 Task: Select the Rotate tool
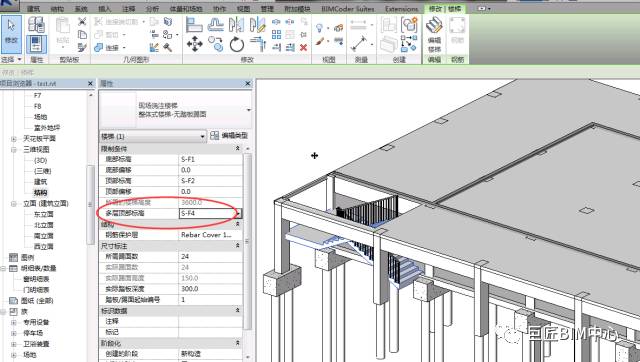pyautogui.click(x=236, y=44)
